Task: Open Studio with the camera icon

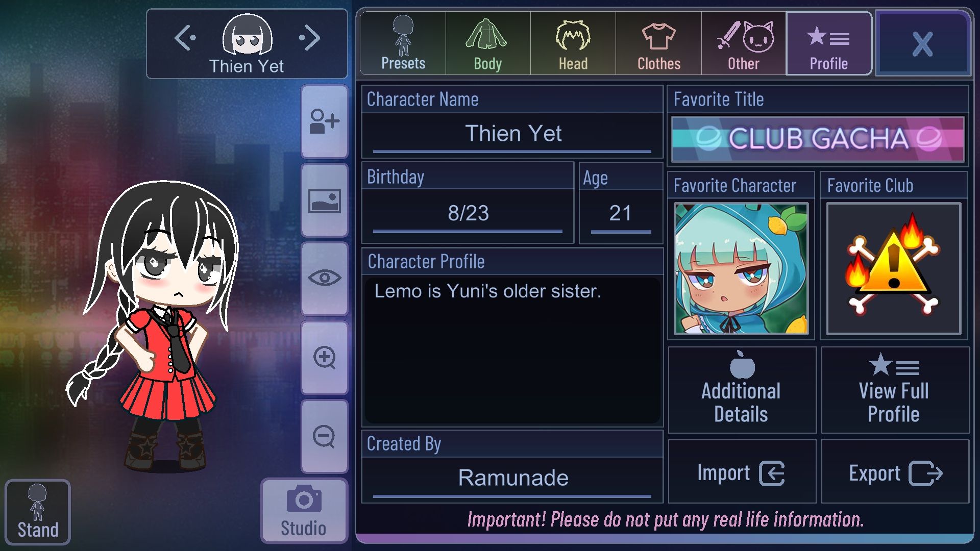Action: pos(304,511)
